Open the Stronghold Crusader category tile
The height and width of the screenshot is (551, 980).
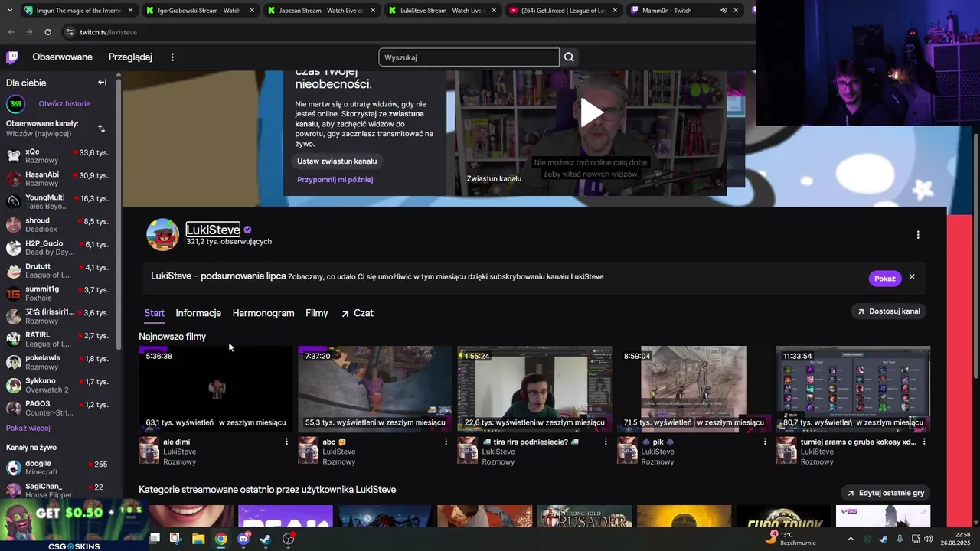(x=584, y=517)
